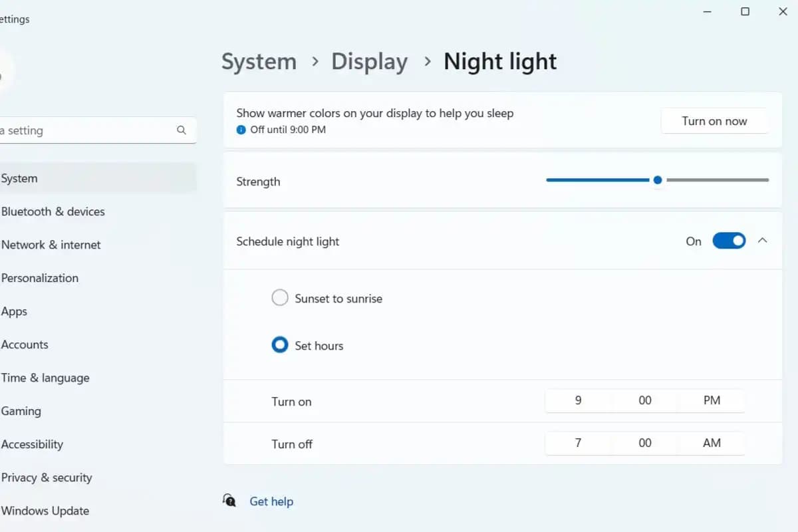
Task: Open Bluetooth & devices settings
Action: (x=53, y=211)
